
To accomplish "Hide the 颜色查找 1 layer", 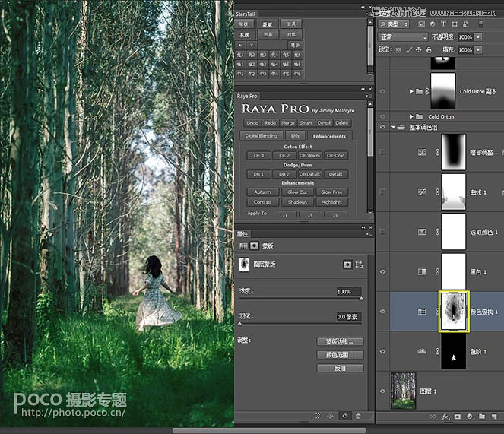I will (382, 312).
